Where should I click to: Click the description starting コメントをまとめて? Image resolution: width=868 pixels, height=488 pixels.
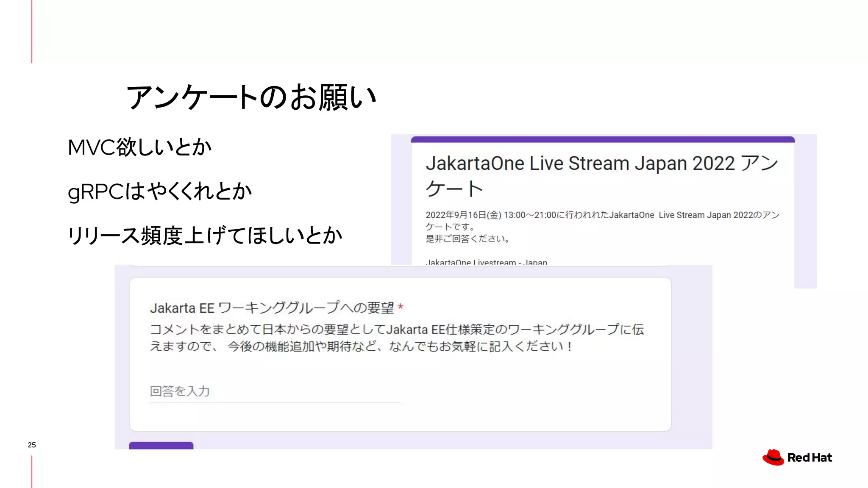pos(397,338)
